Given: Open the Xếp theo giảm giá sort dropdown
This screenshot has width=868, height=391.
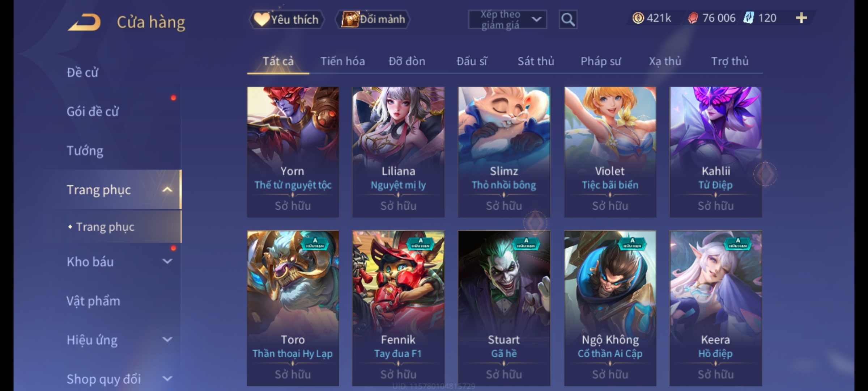Looking at the screenshot, I should click(x=507, y=20).
